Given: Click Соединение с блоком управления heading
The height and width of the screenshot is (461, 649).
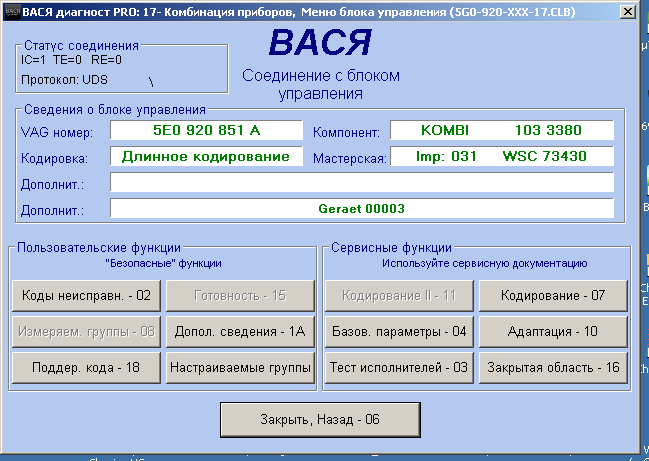Looking at the screenshot, I should 321,84.
